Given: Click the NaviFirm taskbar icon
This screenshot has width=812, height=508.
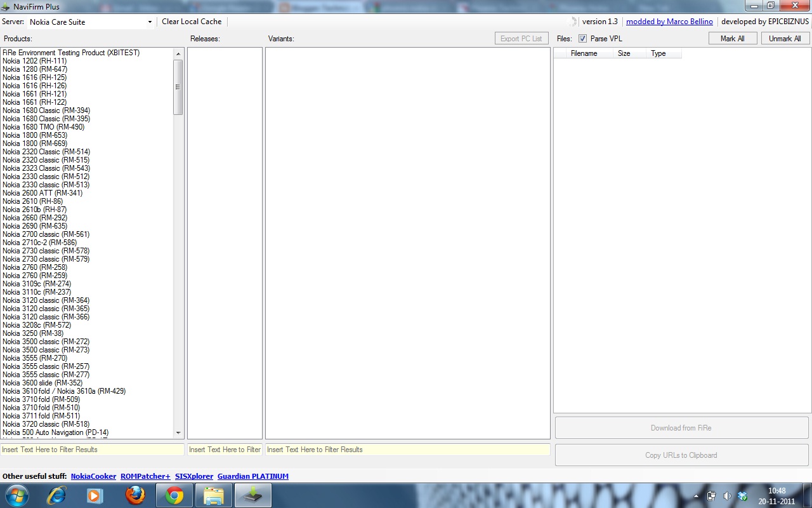Looking at the screenshot, I should click(x=253, y=495).
